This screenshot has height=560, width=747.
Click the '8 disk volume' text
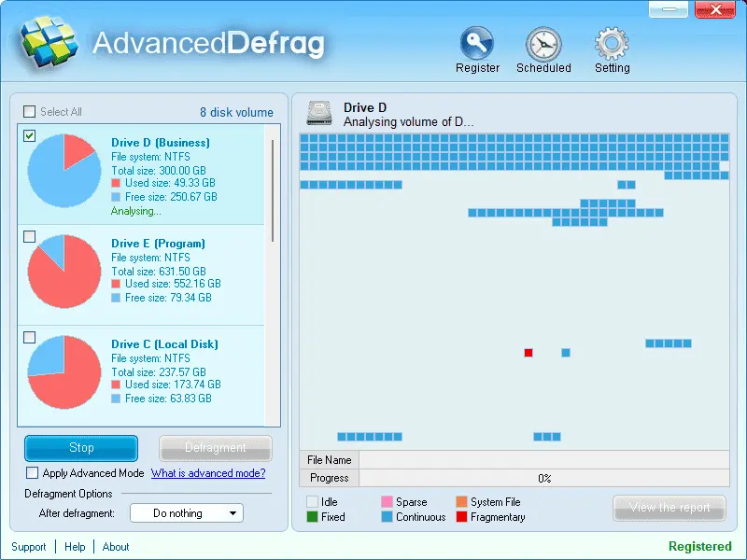tap(237, 112)
